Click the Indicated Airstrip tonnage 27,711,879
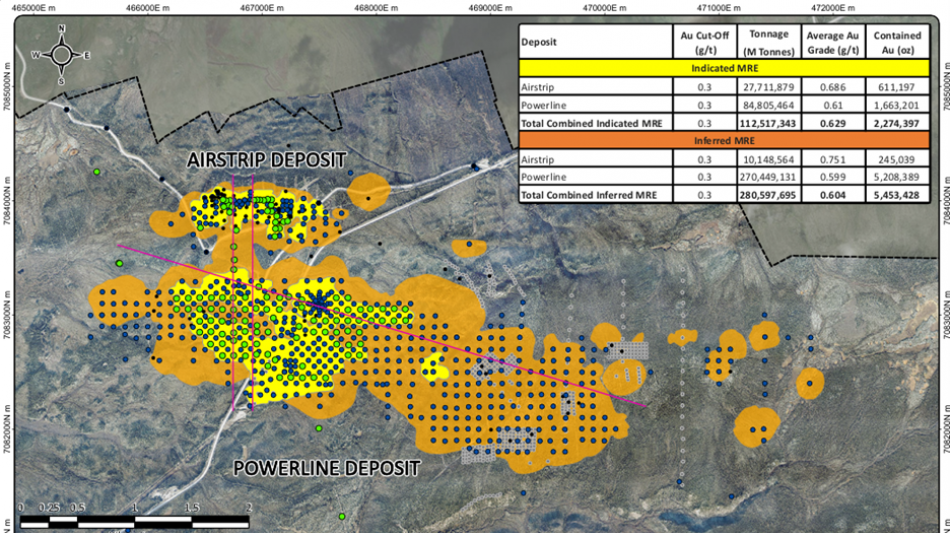The width and height of the screenshot is (950, 533). (x=768, y=87)
